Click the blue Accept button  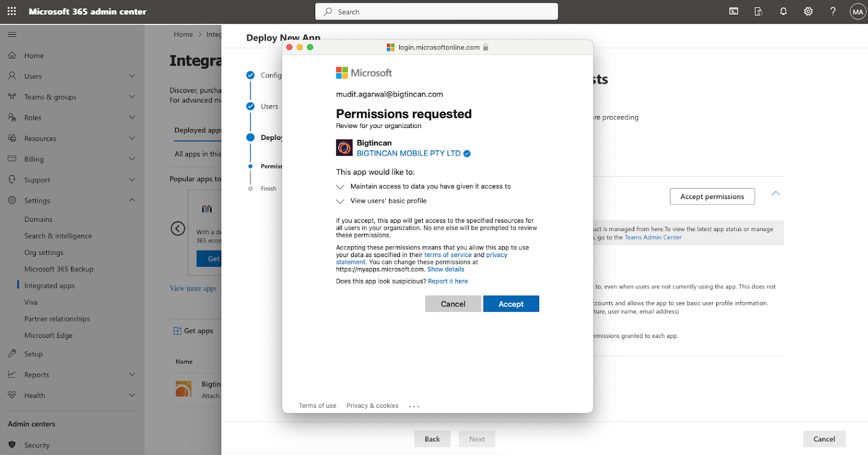tap(510, 304)
